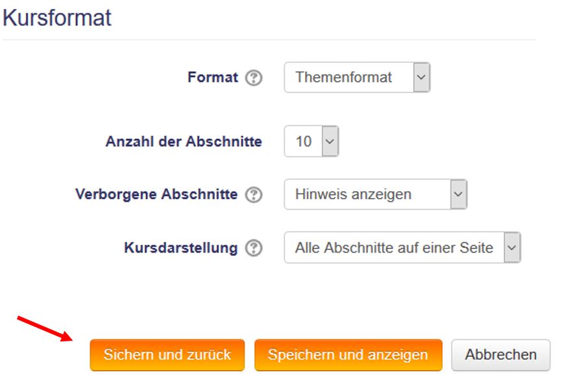Click the Verborgene Abschnitte label text
The height and width of the screenshot is (392, 562).
[x=156, y=195]
